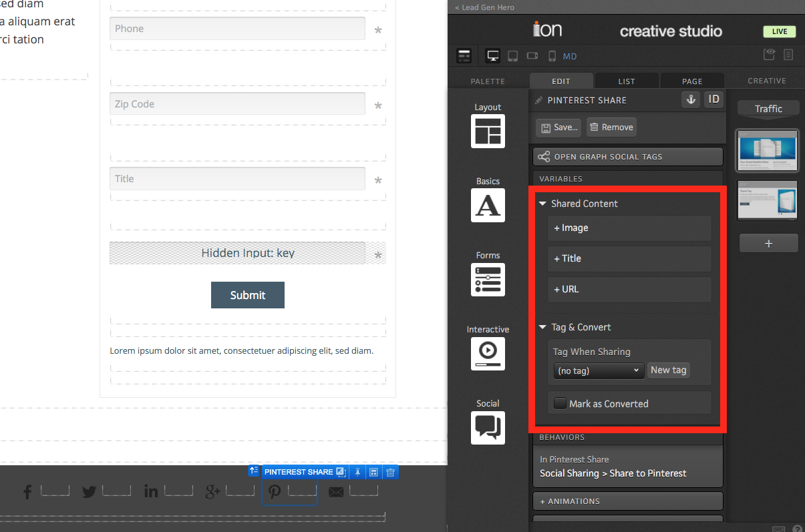Click the MD breakpoint label
The width and height of the screenshot is (805, 532).
(x=570, y=57)
